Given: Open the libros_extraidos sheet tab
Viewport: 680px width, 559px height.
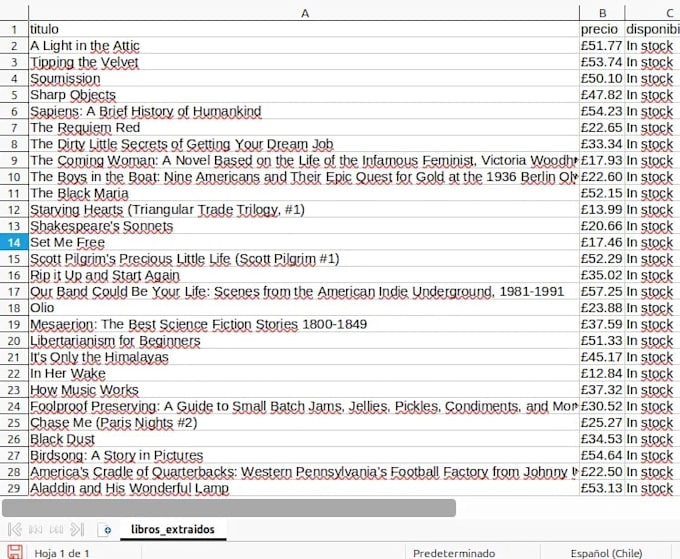Looking at the screenshot, I should 173,530.
